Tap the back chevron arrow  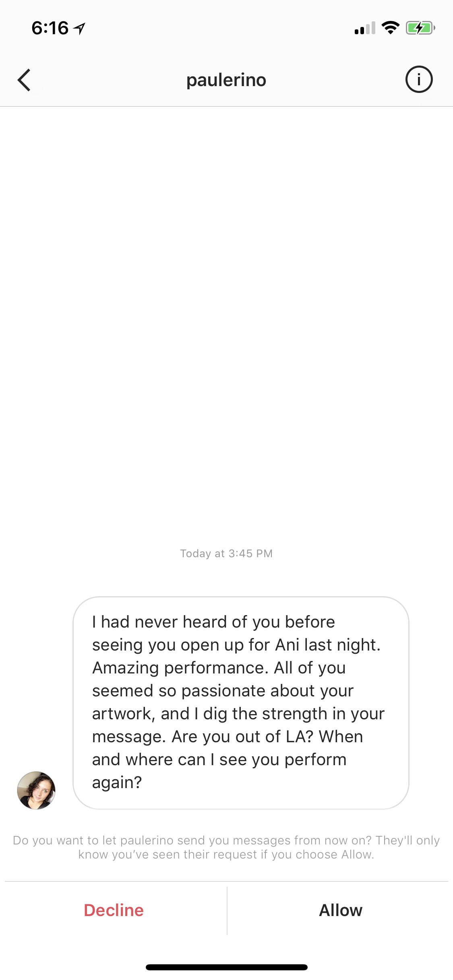24,80
